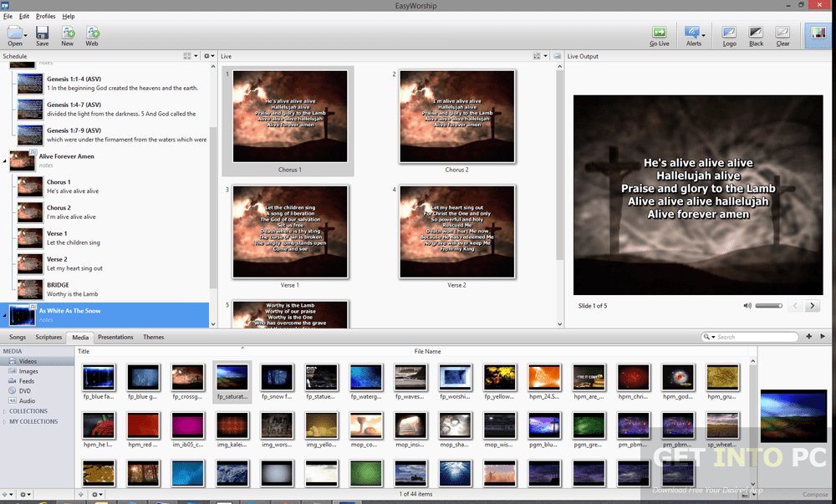Go to next slide arrow button
The width and height of the screenshot is (836, 504).
coord(812,306)
